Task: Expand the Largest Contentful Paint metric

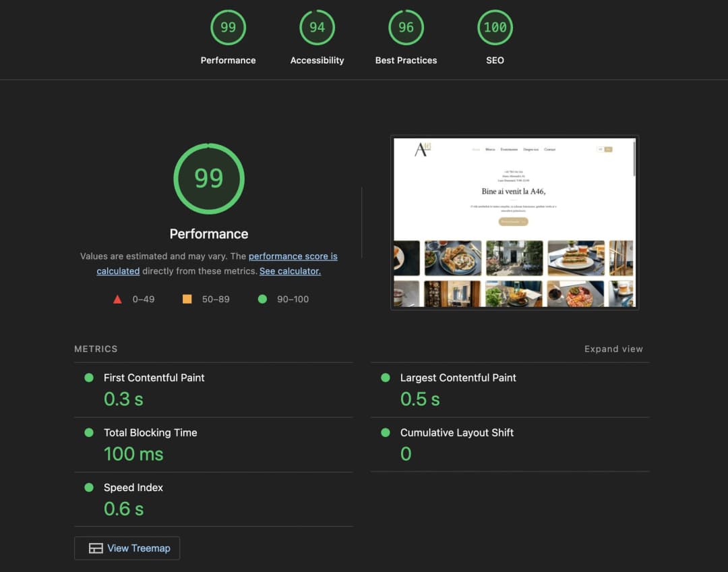Action: pyautogui.click(x=458, y=378)
